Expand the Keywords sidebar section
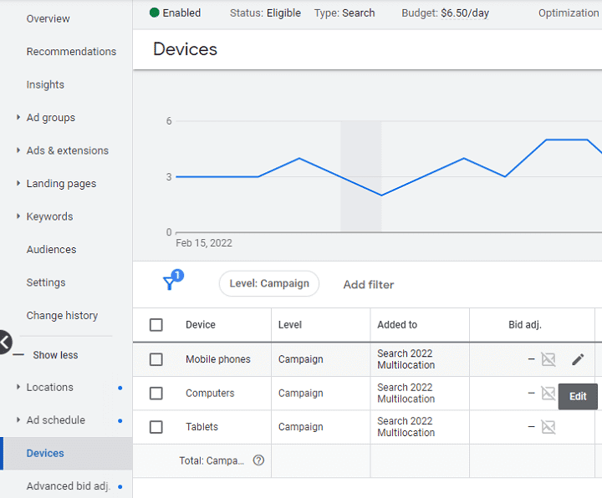The image size is (602, 498). (x=49, y=217)
